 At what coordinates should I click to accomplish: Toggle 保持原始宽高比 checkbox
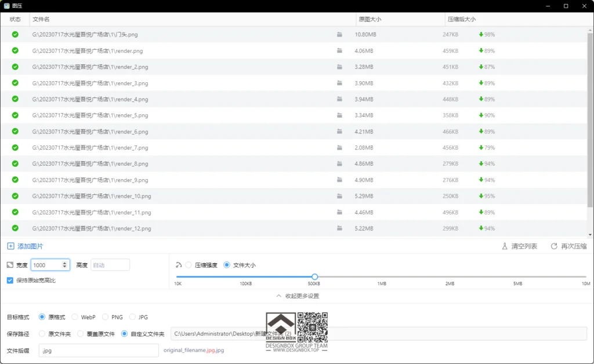[x=10, y=281]
